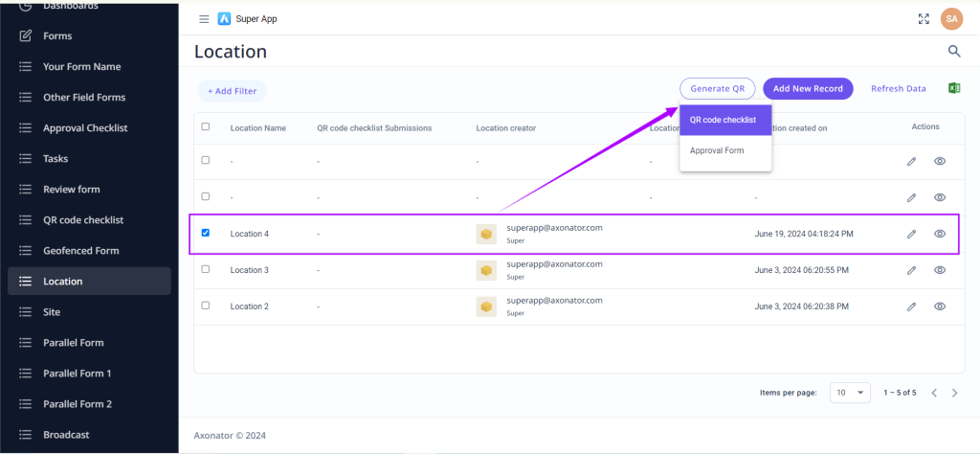Select QR code checklist menu option

point(724,120)
